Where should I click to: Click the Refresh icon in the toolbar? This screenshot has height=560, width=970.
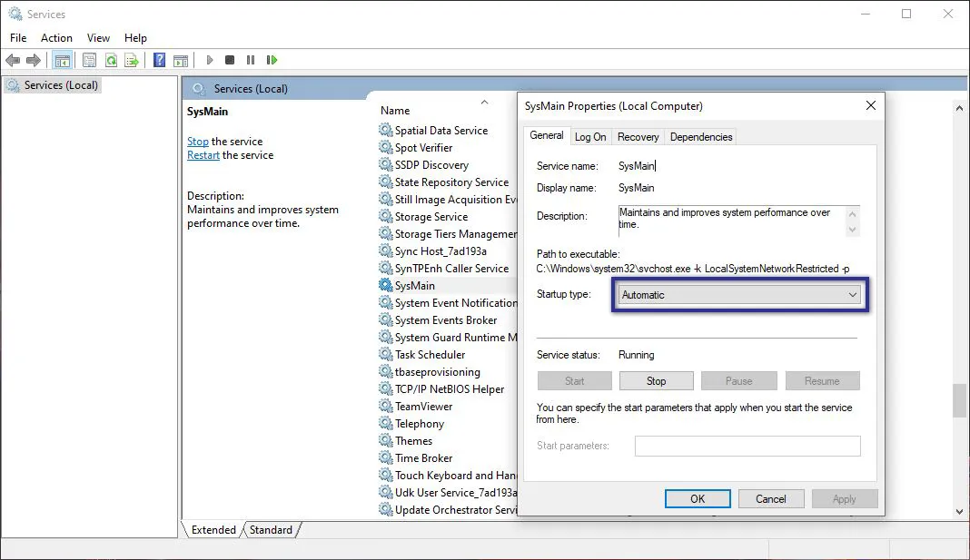pyautogui.click(x=111, y=60)
